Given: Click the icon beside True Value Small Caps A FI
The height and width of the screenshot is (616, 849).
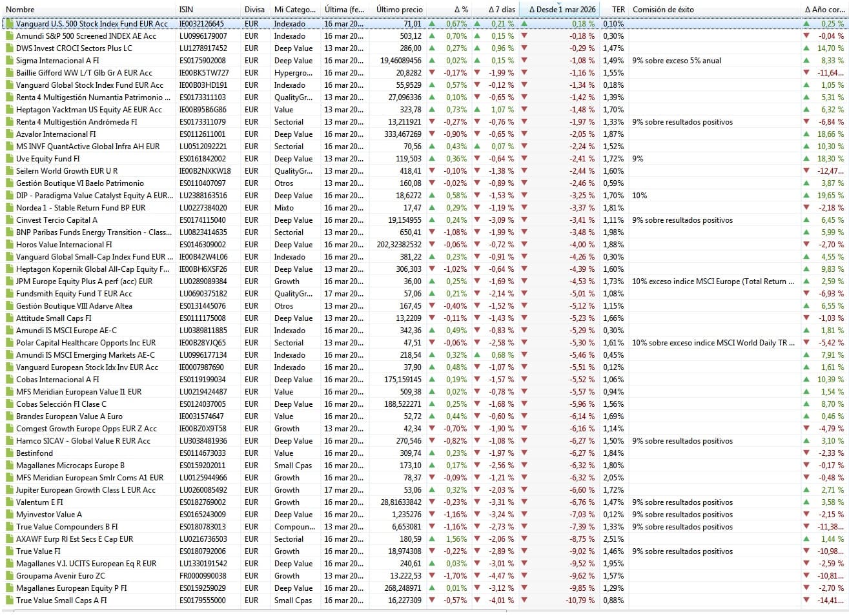Looking at the screenshot, I should coord(9,601).
